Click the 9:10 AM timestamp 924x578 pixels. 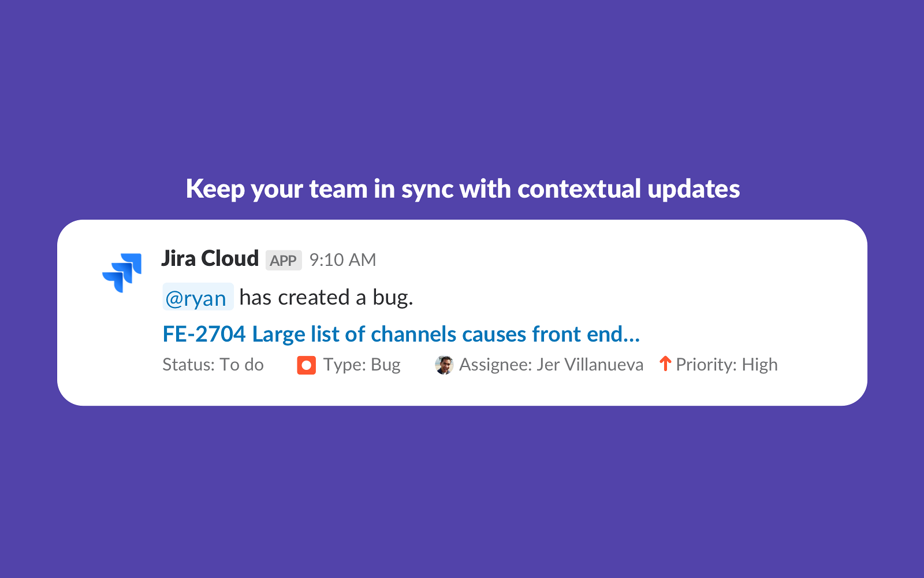342,260
